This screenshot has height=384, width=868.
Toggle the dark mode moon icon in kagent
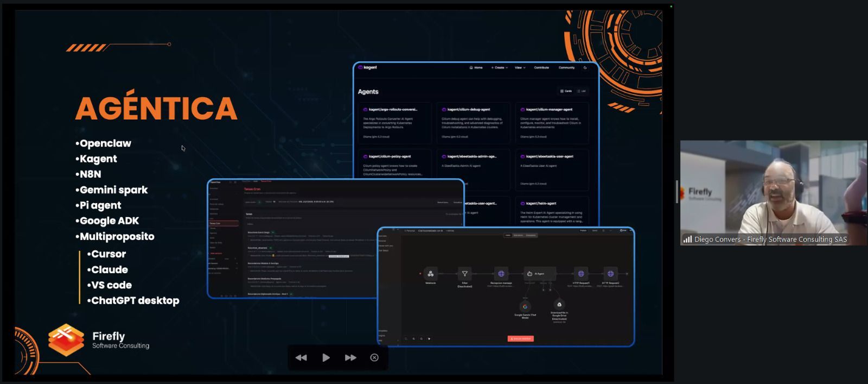pos(585,68)
